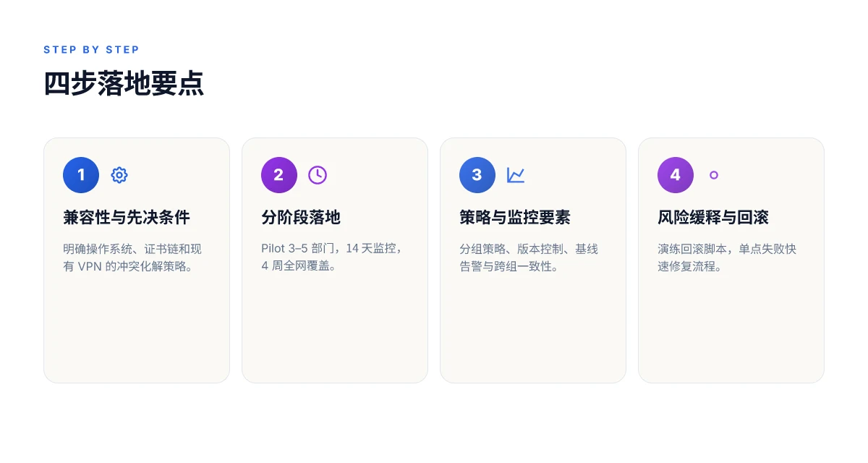Click the heading 分阶段落地
This screenshot has height=463, width=868.
(x=301, y=217)
